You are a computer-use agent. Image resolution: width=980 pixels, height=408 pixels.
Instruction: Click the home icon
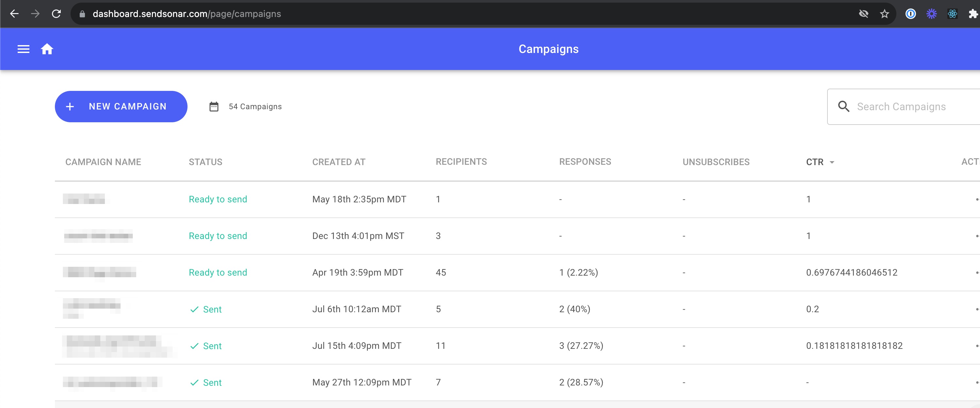(47, 49)
